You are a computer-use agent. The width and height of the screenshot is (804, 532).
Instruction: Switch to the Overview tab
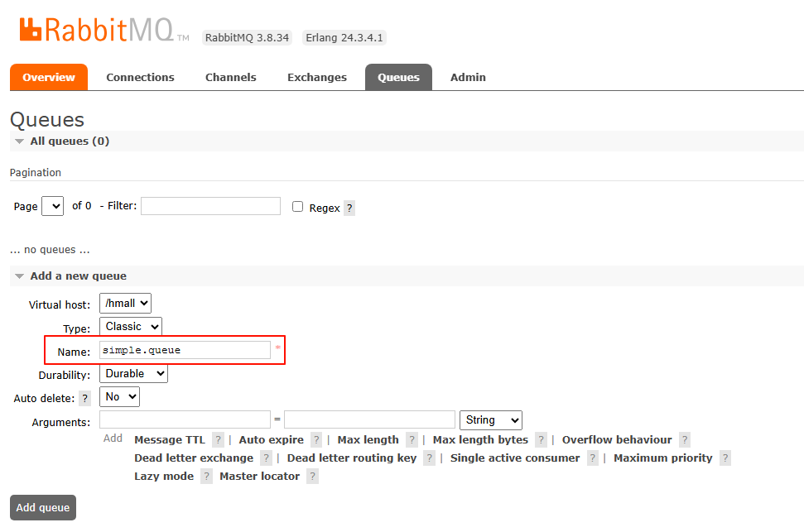click(x=49, y=77)
